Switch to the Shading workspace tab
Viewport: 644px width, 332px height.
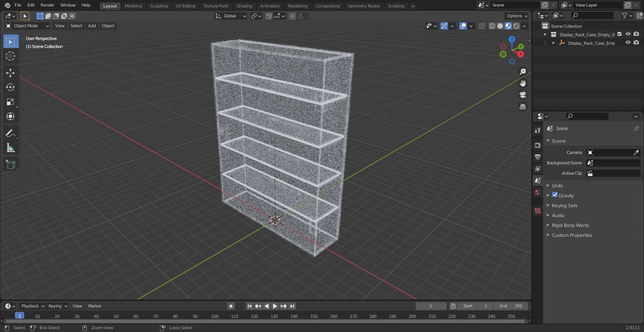pyautogui.click(x=244, y=6)
